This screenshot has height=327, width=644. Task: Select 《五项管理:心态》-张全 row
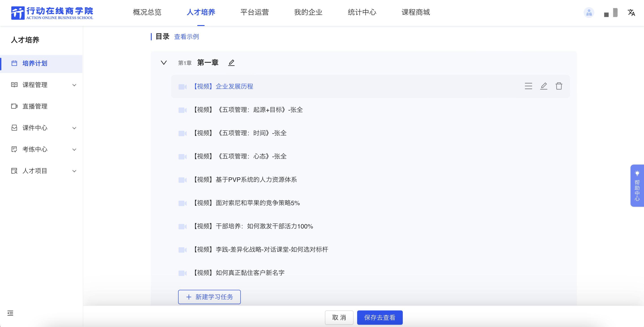click(370, 156)
